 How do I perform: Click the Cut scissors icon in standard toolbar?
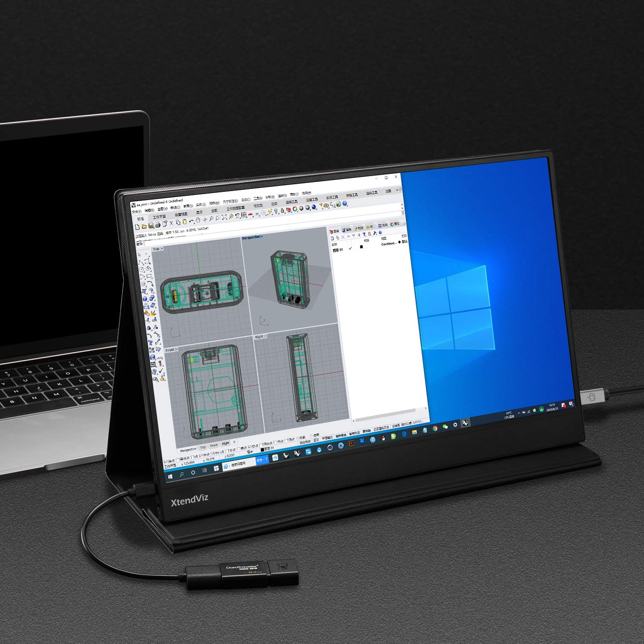pos(171,223)
